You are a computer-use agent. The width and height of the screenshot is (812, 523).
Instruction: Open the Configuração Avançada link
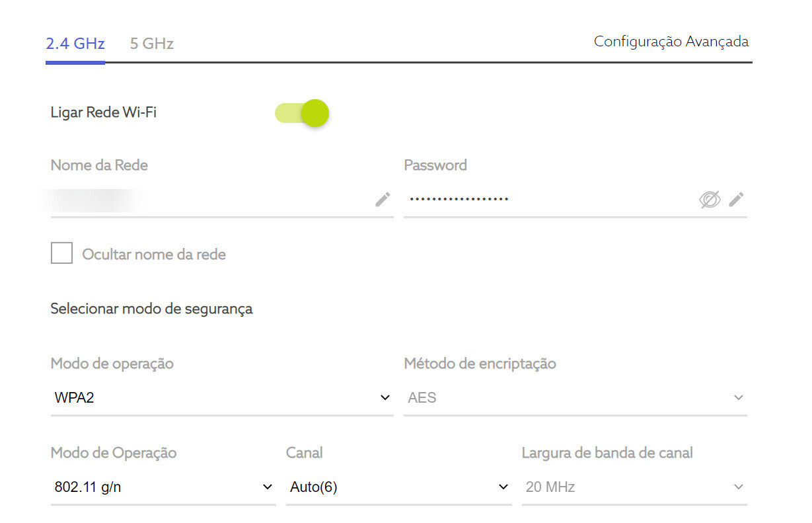671,42
